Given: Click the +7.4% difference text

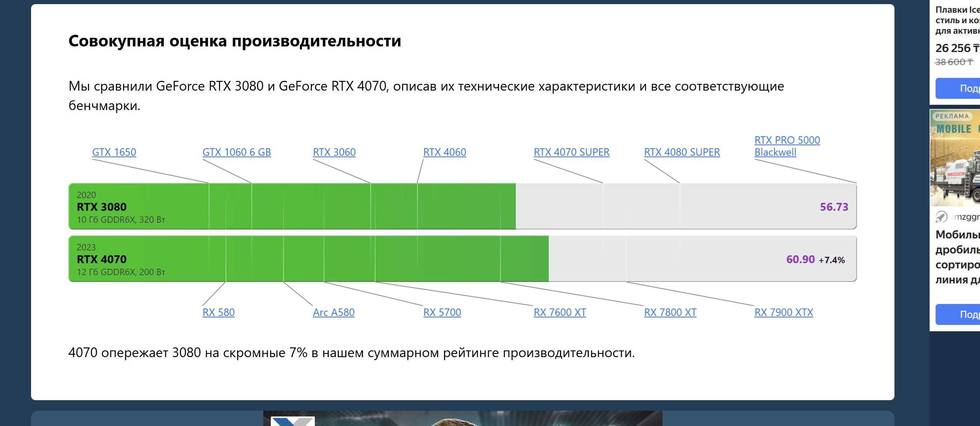Looking at the screenshot, I should [x=832, y=260].
